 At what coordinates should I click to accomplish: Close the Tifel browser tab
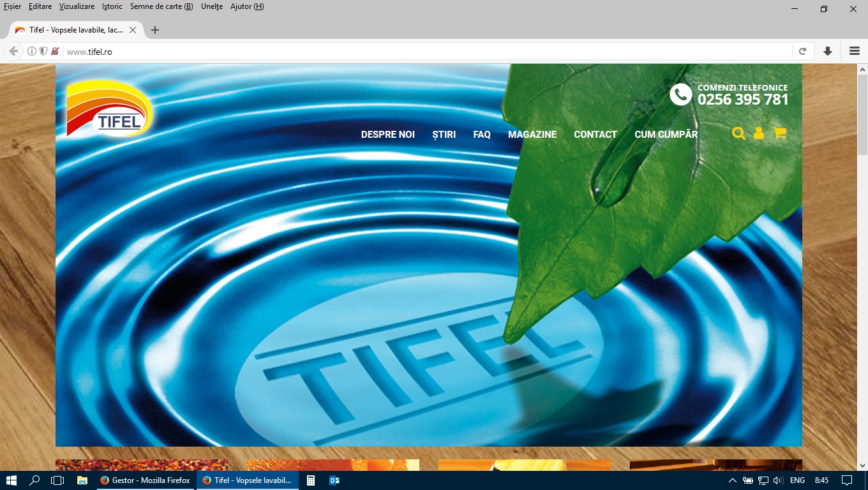[133, 30]
